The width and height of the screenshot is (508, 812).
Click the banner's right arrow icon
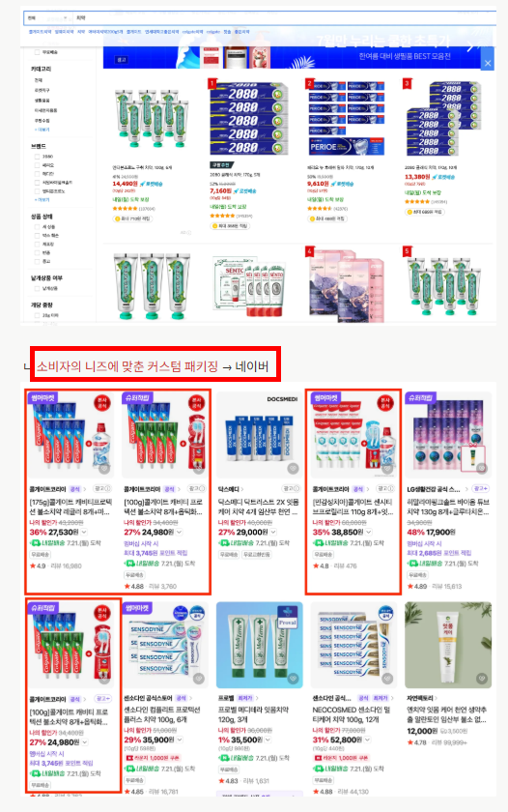pos(469,47)
